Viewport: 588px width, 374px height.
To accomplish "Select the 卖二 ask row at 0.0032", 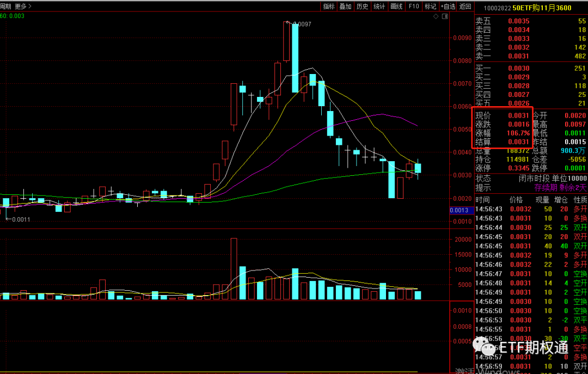I will 531,47.
